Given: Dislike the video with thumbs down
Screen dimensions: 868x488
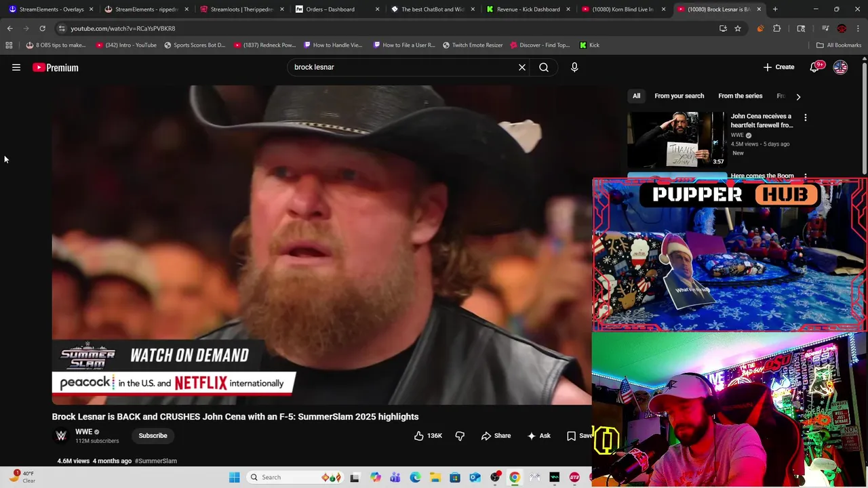Looking at the screenshot, I should point(460,436).
